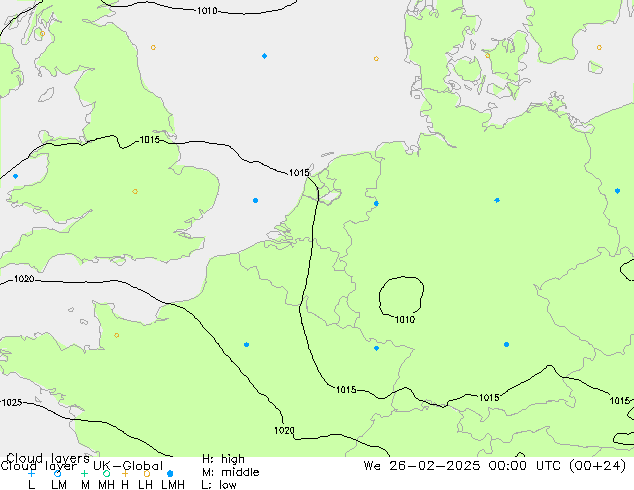Click the 1010 label under the closed isobar
The height and width of the screenshot is (490, 634).
(x=405, y=320)
